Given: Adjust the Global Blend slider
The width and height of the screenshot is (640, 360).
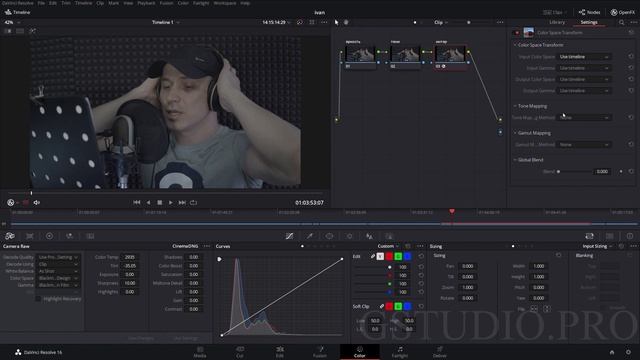Looking at the screenshot, I should [575, 171].
